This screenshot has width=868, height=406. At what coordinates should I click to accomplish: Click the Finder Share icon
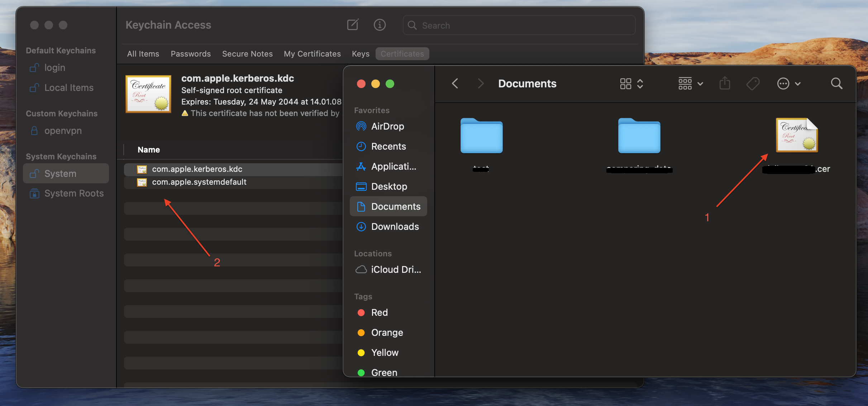725,83
